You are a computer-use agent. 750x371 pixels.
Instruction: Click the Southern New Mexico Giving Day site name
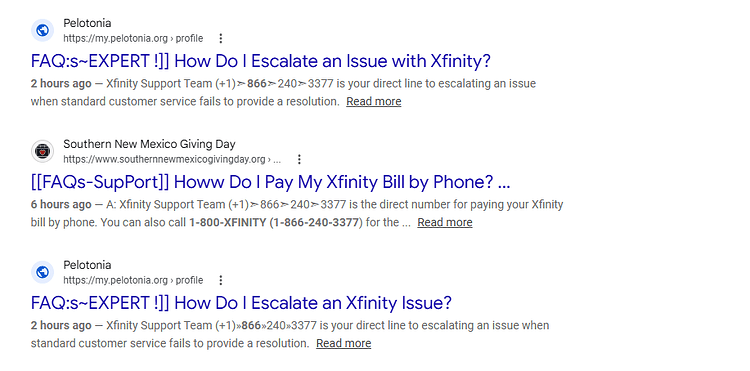click(x=149, y=144)
